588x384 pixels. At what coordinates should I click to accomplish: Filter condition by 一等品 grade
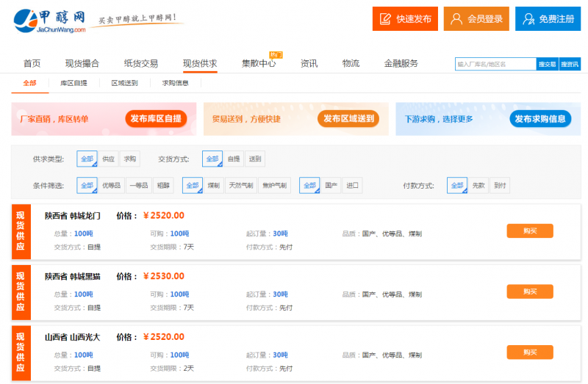click(139, 186)
